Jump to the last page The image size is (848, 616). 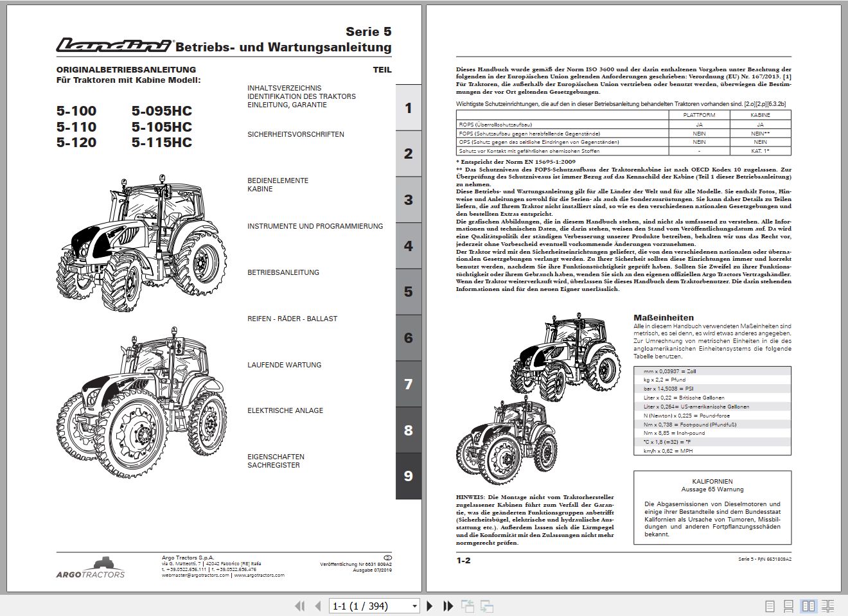point(448,606)
